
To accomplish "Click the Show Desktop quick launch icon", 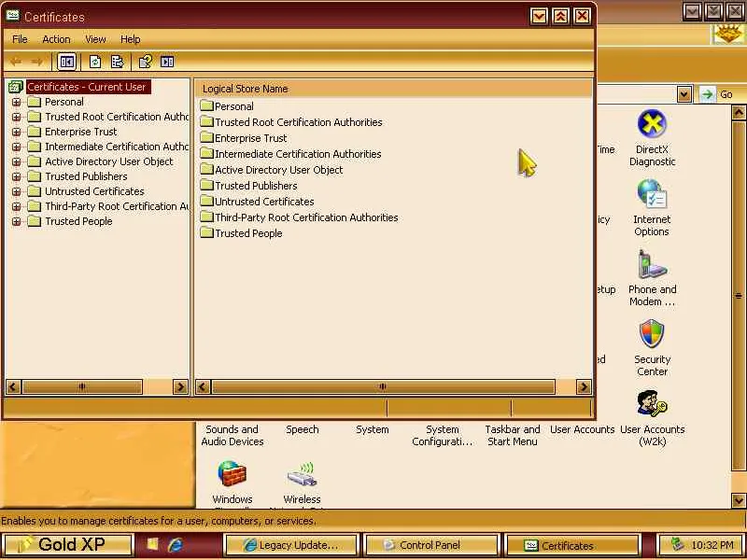I will tap(152, 545).
